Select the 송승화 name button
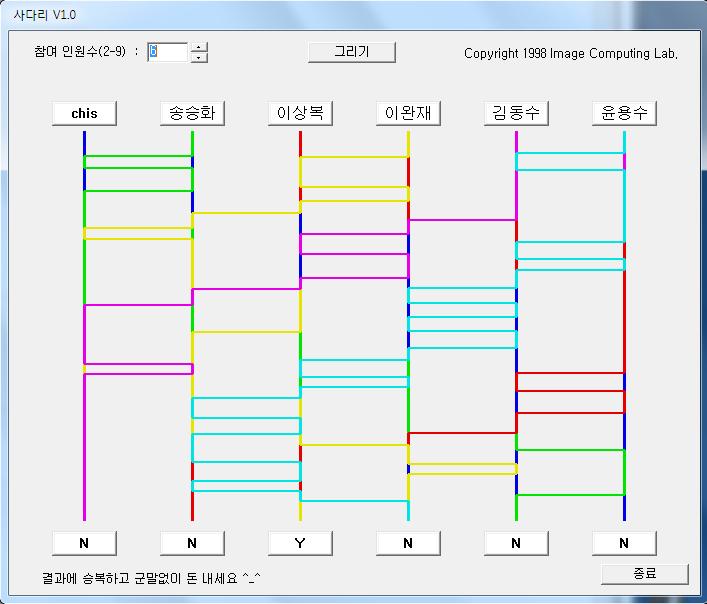This screenshot has height=604, width=707. [x=192, y=113]
